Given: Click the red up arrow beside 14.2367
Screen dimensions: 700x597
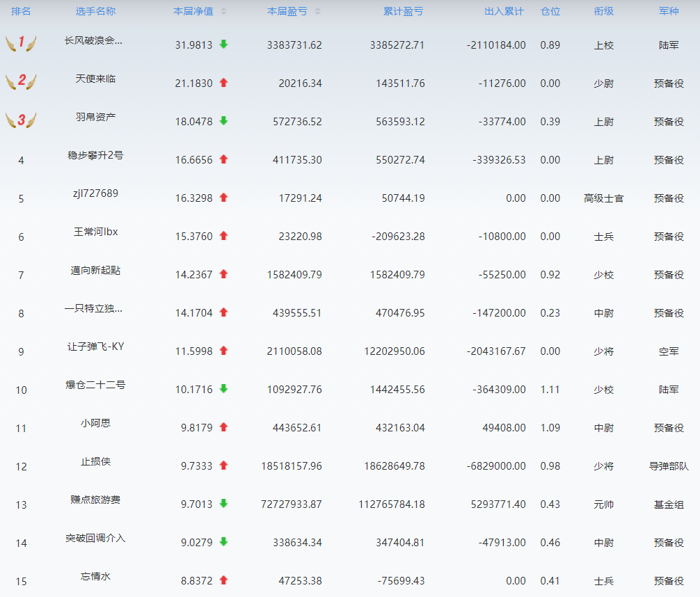Looking at the screenshot, I should (223, 274).
